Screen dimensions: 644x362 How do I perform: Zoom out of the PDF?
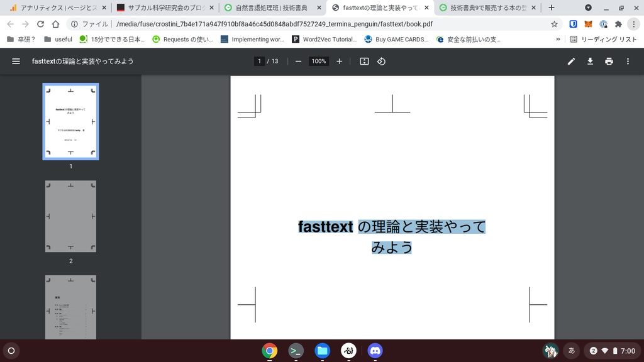(297, 61)
